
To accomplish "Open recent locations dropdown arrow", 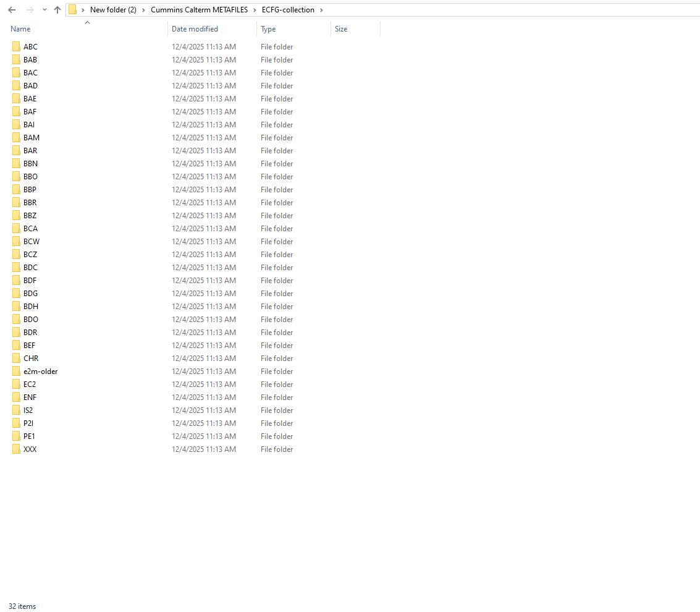I will point(44,10).
